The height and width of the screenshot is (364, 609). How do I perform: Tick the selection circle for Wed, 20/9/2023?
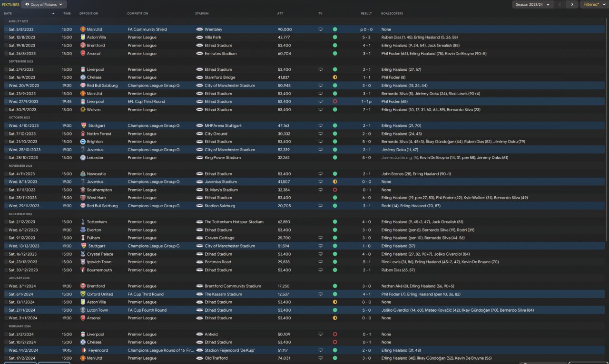(x=6, y=86)
